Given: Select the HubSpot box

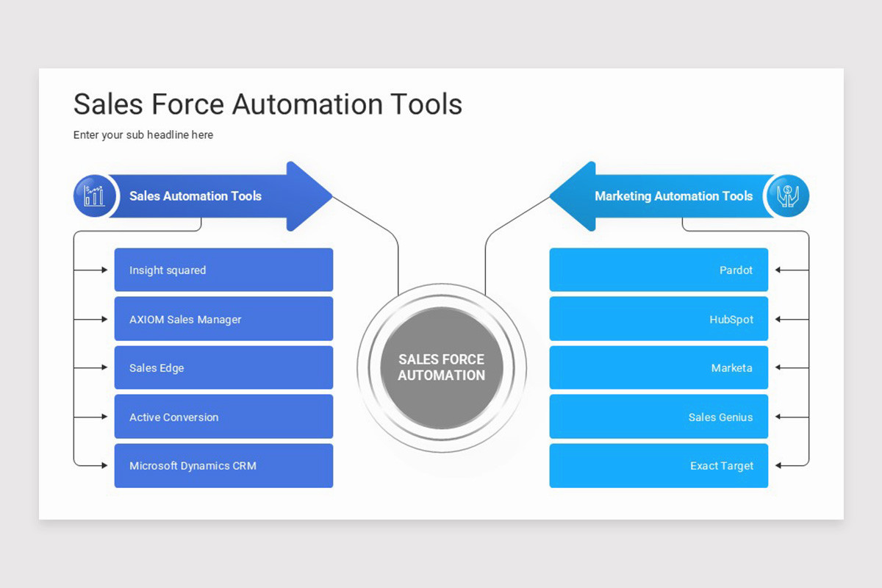Looking at the screenshot, I should coord(659,319).
